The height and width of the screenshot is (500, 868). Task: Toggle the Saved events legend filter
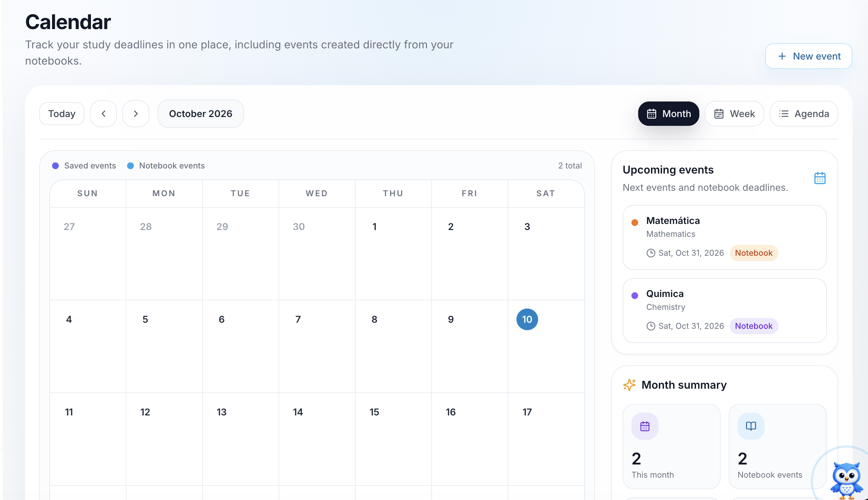(84, 166)
